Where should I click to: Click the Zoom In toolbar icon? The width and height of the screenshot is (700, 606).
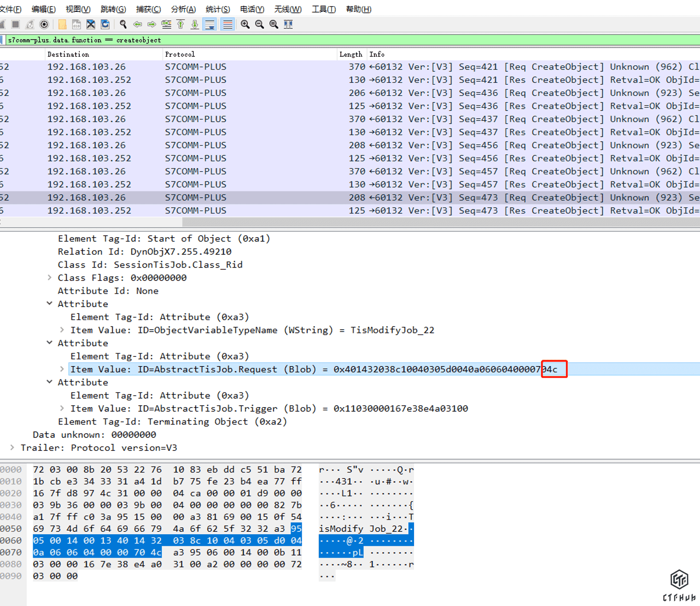point(245,24)
